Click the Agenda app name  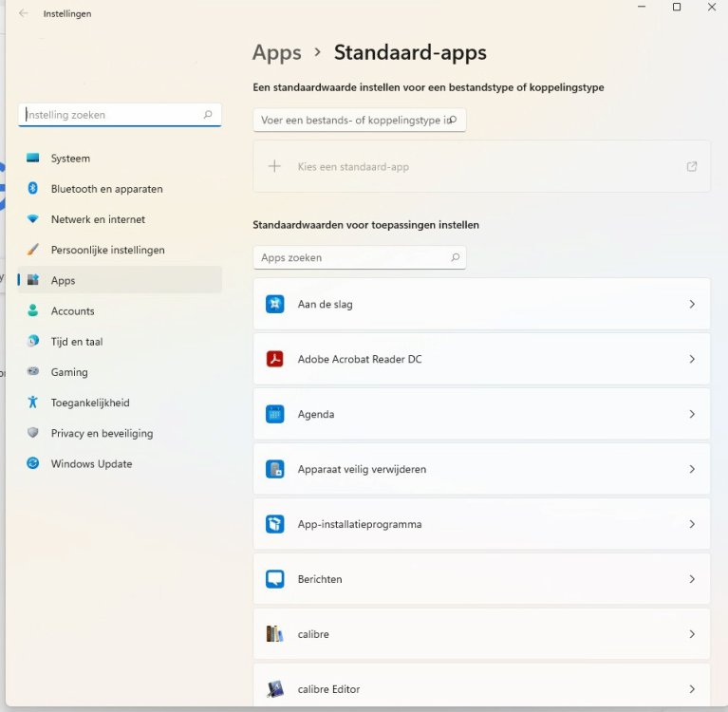[x=316, y=414]
